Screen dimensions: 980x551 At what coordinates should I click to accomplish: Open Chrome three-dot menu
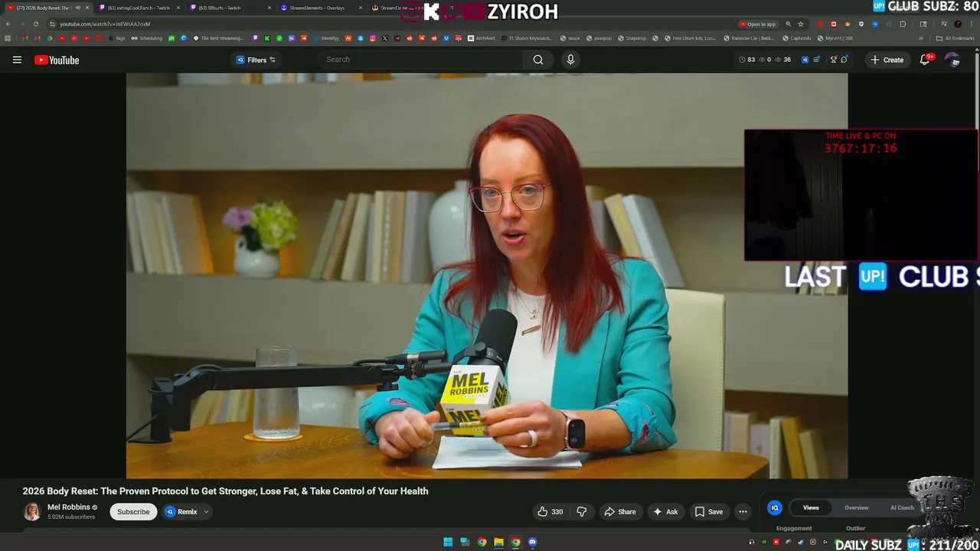[971, 24]
